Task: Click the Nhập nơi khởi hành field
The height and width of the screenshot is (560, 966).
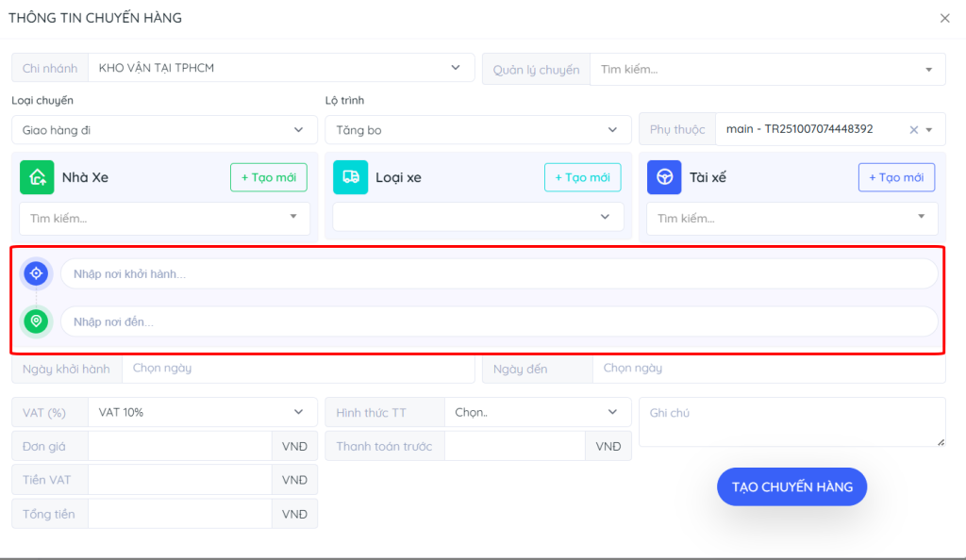Action: tap(499, 273)
